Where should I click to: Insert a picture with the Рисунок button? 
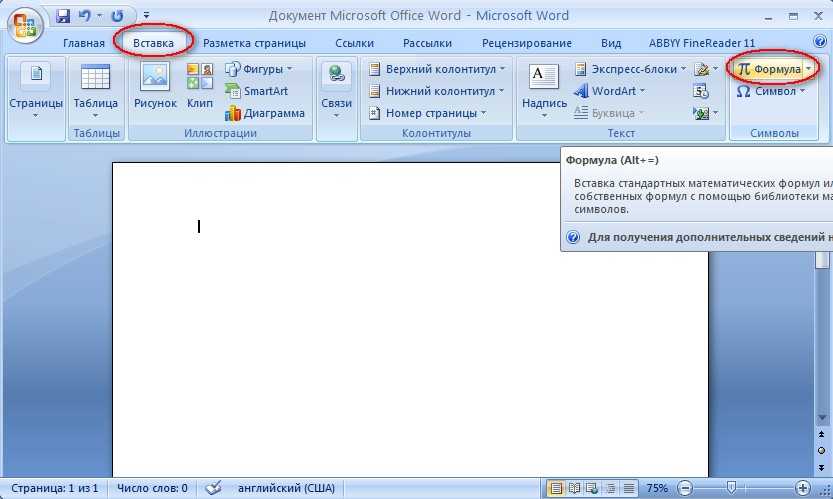[x=155, y=86]
